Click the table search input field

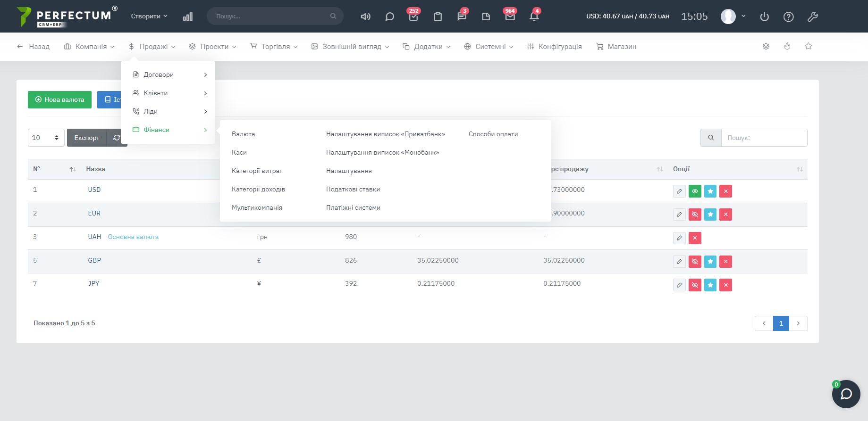pyautogui.click(x=764, y=138)
